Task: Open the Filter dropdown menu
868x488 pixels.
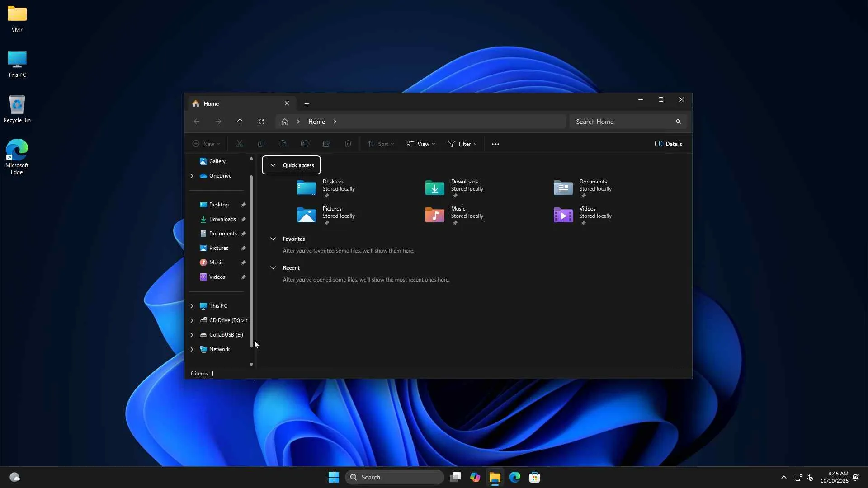Action: point(462,144)
